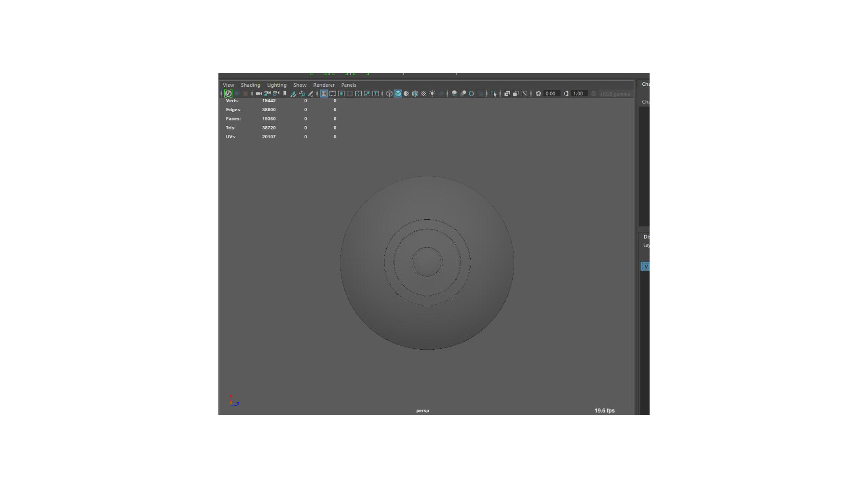Click the view bookmark icon

[x=285, y=93]
